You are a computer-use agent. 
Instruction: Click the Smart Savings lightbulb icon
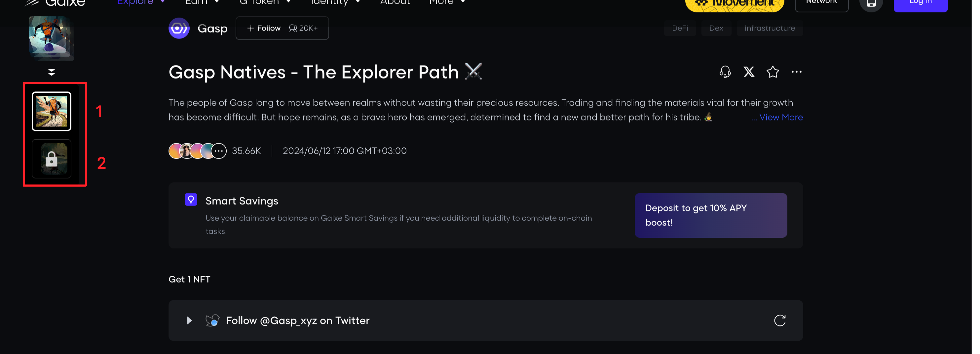(191, 200)
